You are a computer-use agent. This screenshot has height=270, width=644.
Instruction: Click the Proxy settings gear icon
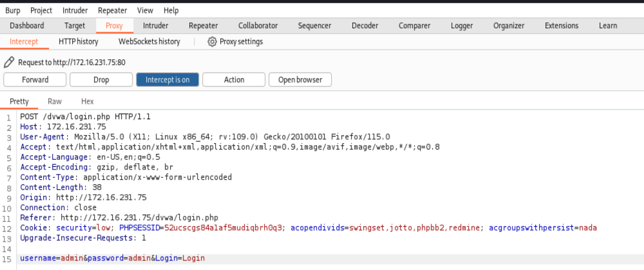(212, 41)
